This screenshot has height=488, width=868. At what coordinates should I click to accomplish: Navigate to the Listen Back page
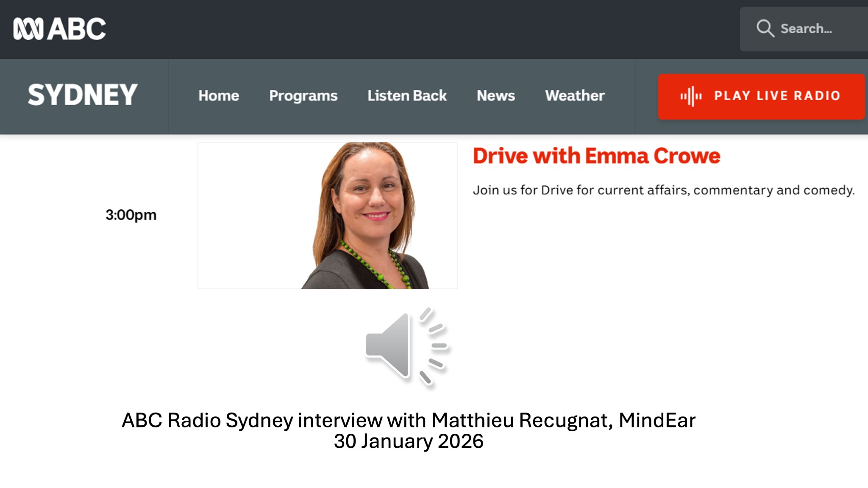pos(407,96)
